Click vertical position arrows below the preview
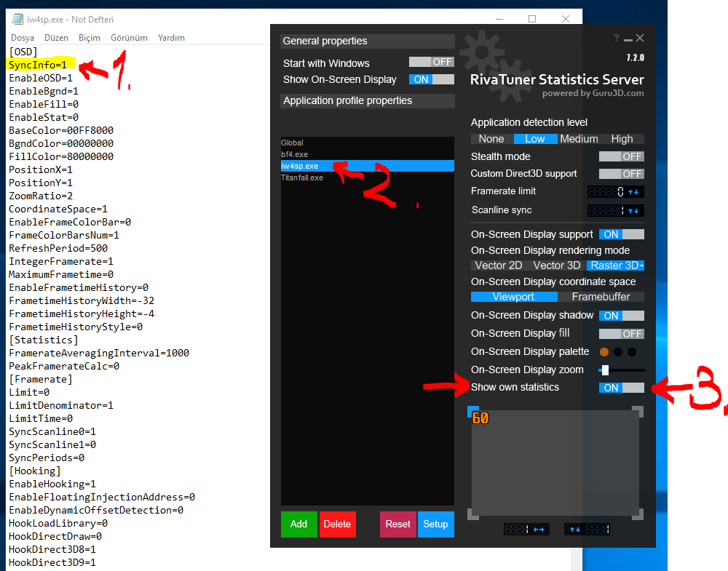728x571 pixels. (x=575, y=530)
